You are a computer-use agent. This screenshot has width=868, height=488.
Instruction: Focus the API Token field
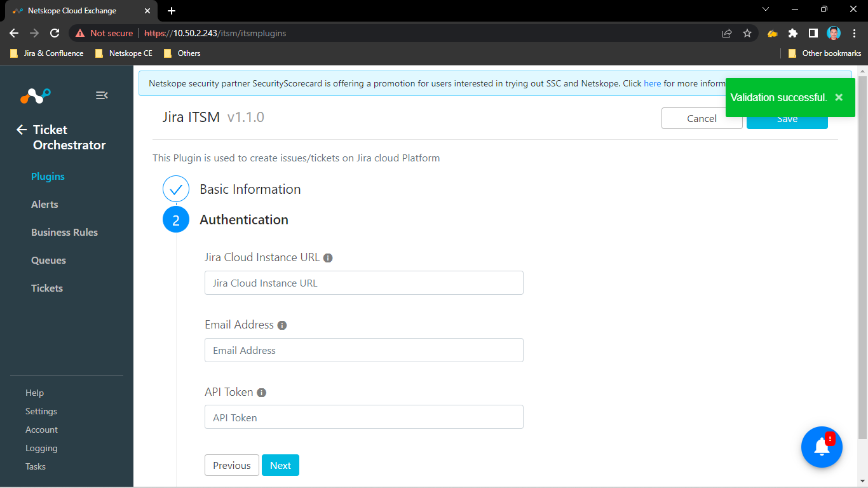pyautogui.click(x=364, y=417)
